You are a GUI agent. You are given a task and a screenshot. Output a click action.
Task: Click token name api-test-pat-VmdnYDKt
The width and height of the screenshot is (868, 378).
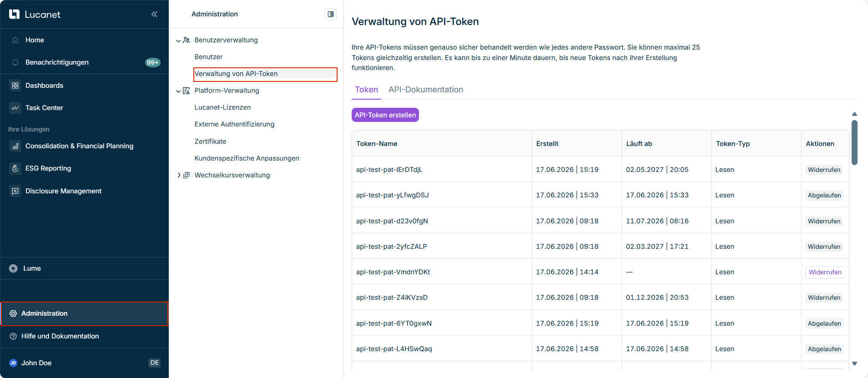393,272
